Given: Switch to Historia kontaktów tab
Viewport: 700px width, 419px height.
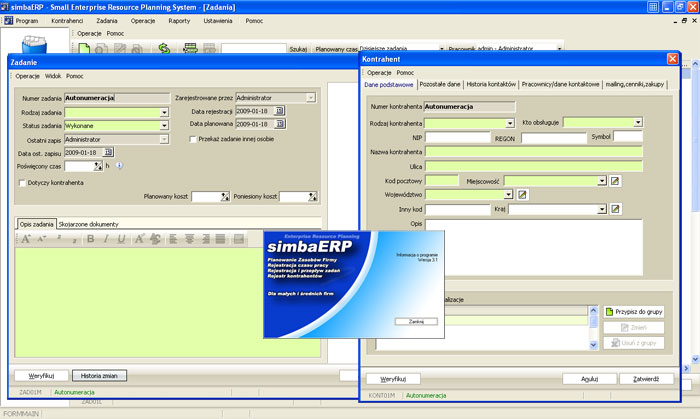Looking at the screenshot, I should coord(491,84).
